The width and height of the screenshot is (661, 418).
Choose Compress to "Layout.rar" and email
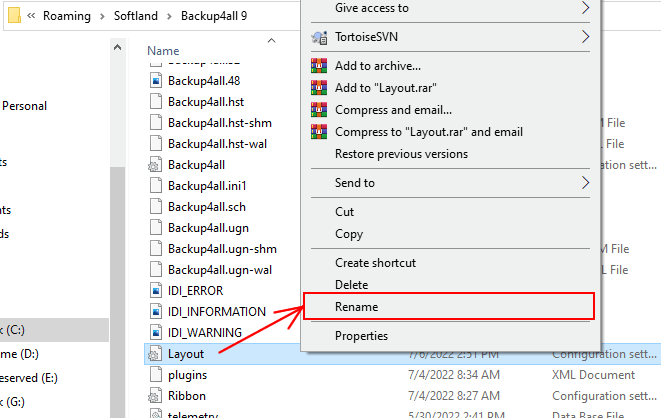429,132
